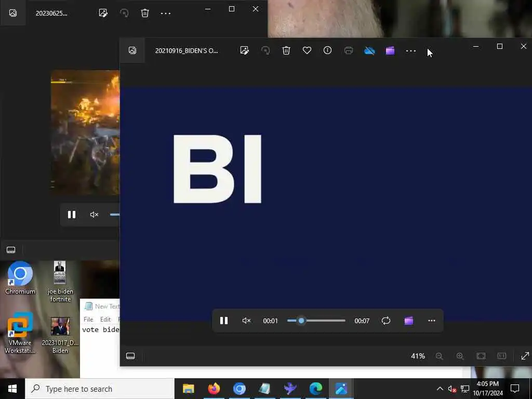Viewport: 532px width, 399px height.
Task: Click the Type here to search box
Action: point(100,389)
